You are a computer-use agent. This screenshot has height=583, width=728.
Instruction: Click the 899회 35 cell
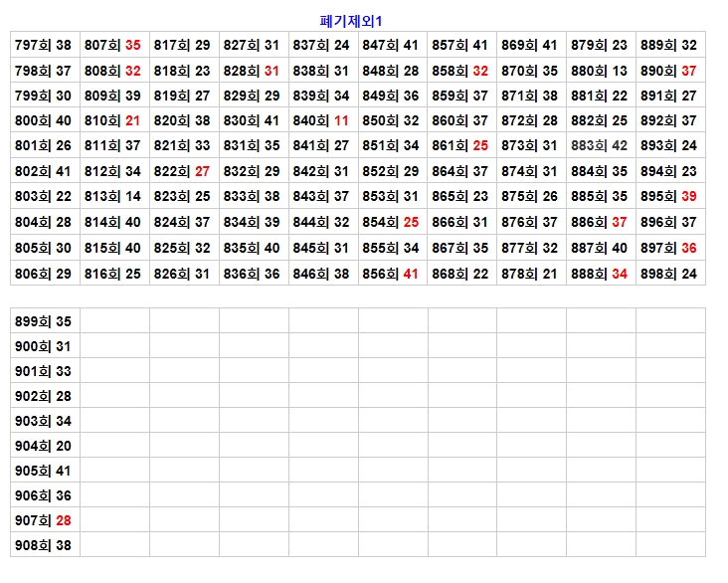(x=44, y=321)
